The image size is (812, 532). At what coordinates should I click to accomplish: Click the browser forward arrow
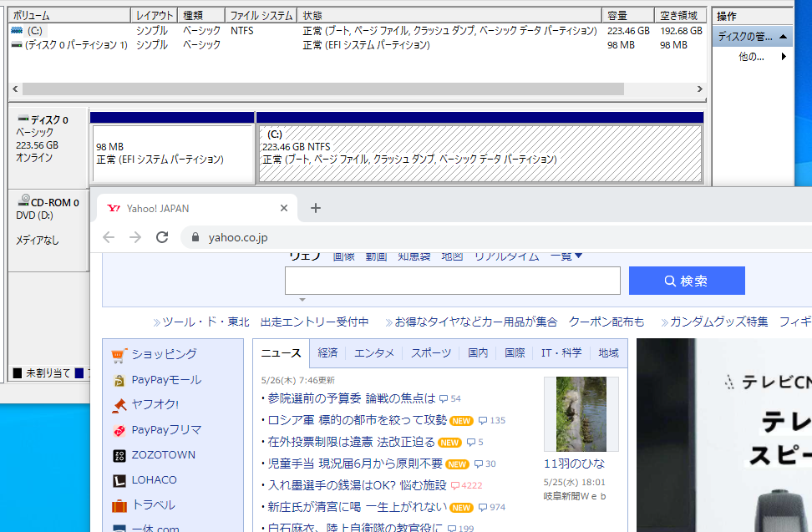click(135, 237)
